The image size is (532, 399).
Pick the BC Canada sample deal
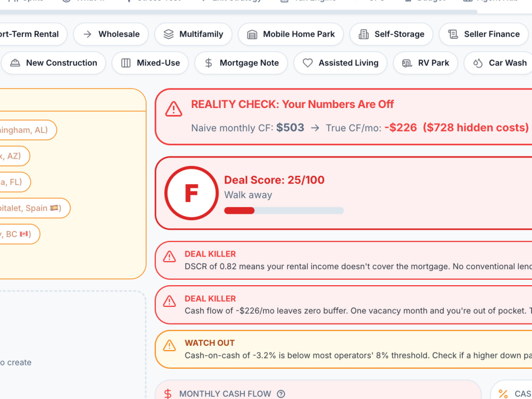[x=19, y=234]
